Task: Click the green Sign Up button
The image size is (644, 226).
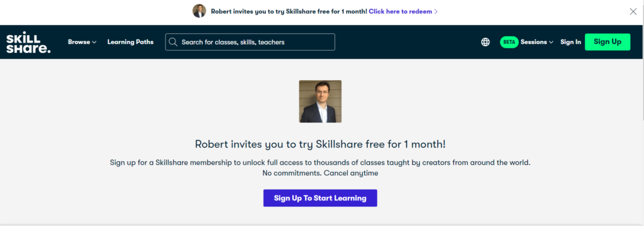Action: point(608,42)
